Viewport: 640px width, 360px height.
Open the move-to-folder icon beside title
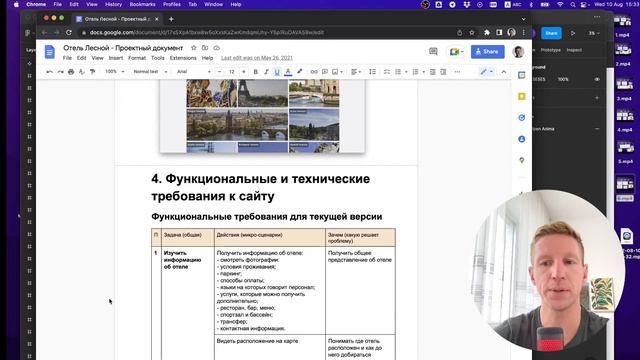click(x=205, y=48)
